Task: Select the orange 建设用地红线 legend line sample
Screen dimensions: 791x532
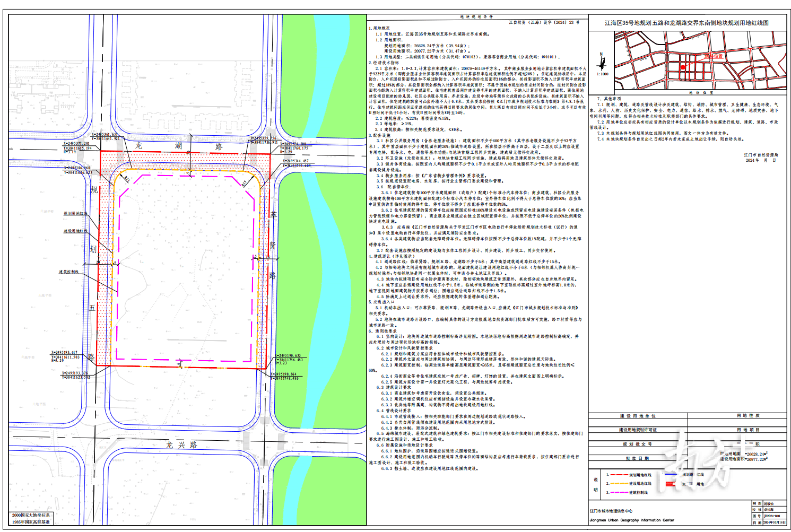Action: click(x=619, y=484)
